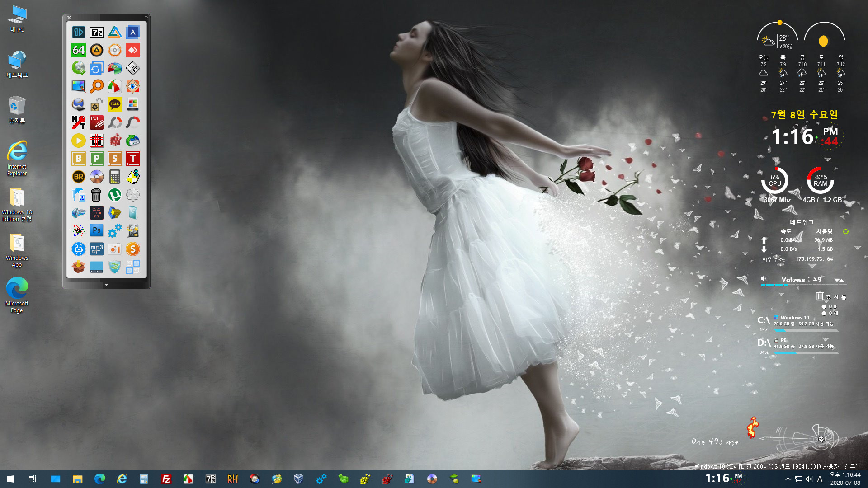Open the calculator icon in the launcher
This screenshot has height=488, width=868.
pyautogui.click(x=114, y=177)
